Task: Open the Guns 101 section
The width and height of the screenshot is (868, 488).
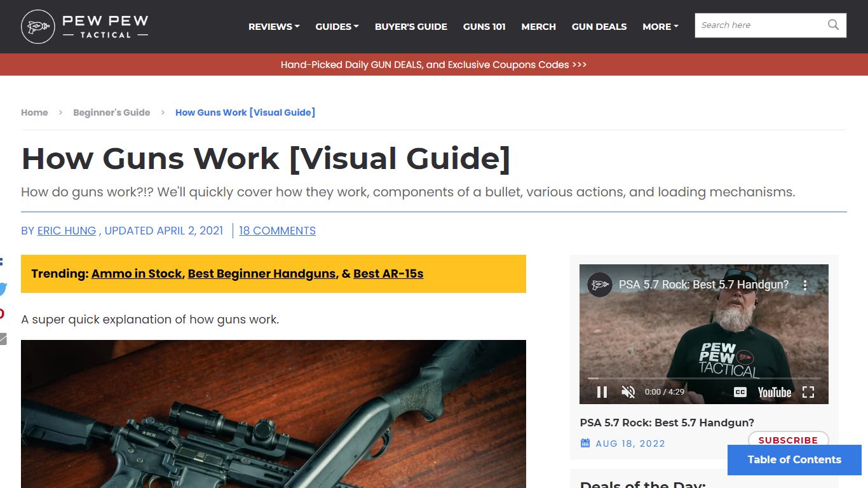Action: 484,27
